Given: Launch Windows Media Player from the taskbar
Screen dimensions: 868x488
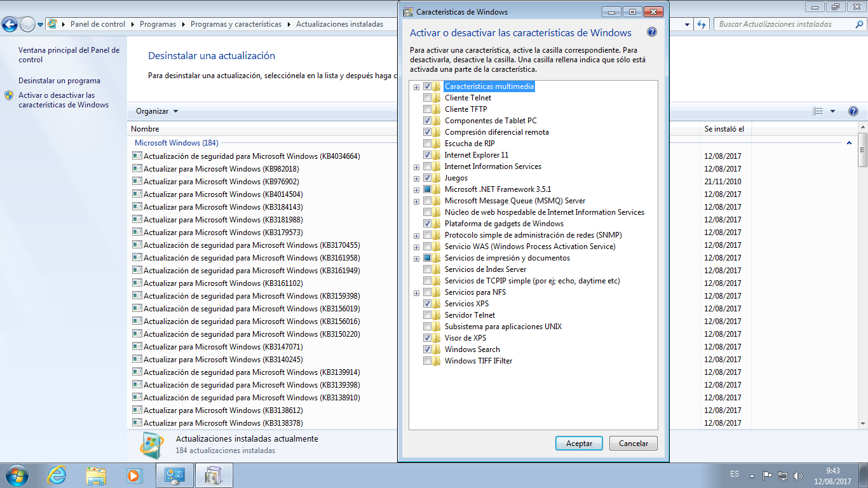Looking at the screenshot, I should coord(133,475).
